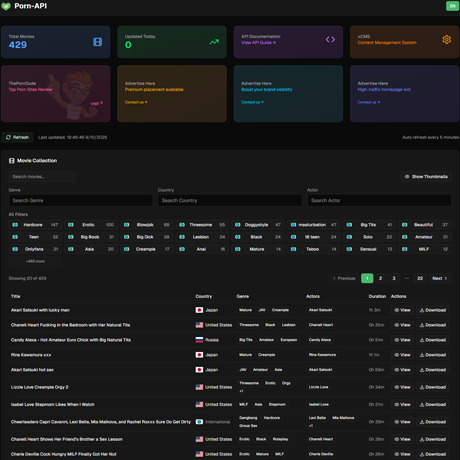Expand the +465 more filters list

point(35,261)
